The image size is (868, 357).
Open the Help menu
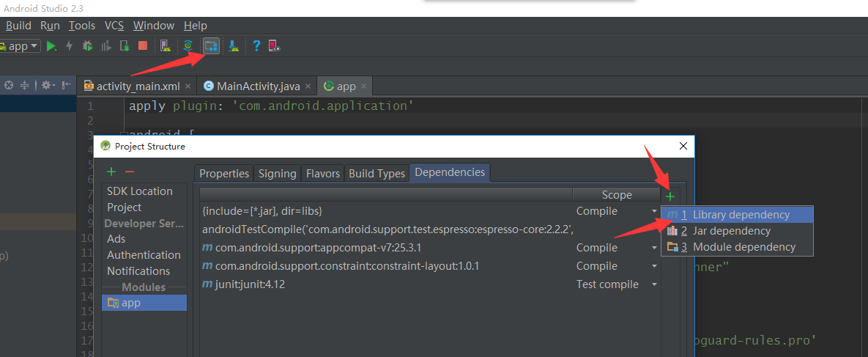tap(196, 26)
